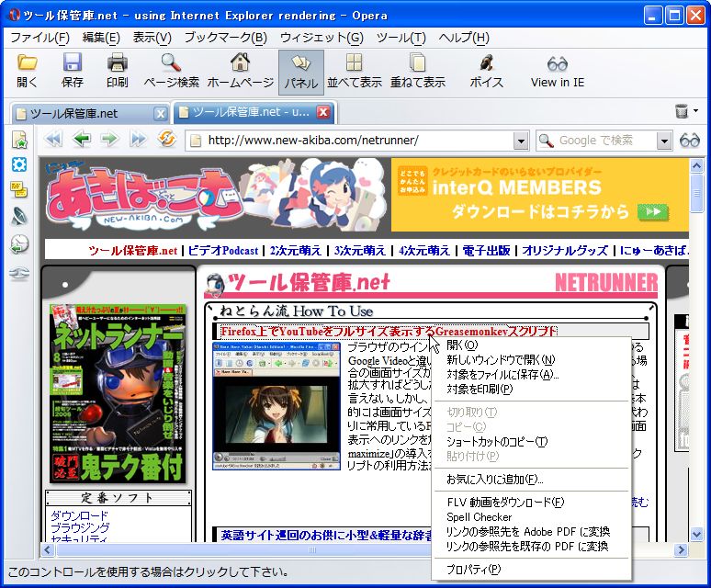Click the tile windows icon
Image resolution: width=711 pixels, height=588 pixels.
[355, 62]
